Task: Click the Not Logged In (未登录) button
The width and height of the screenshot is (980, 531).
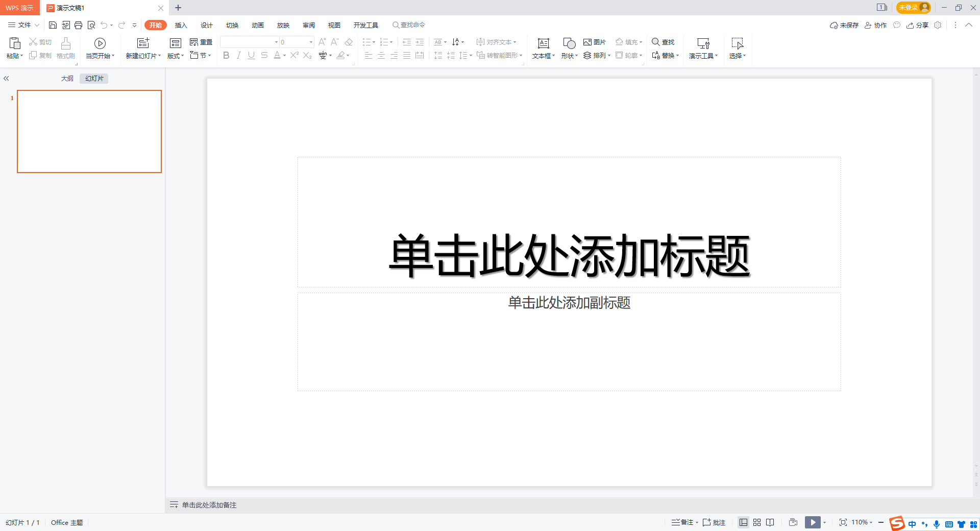Action: coord(913,8)
